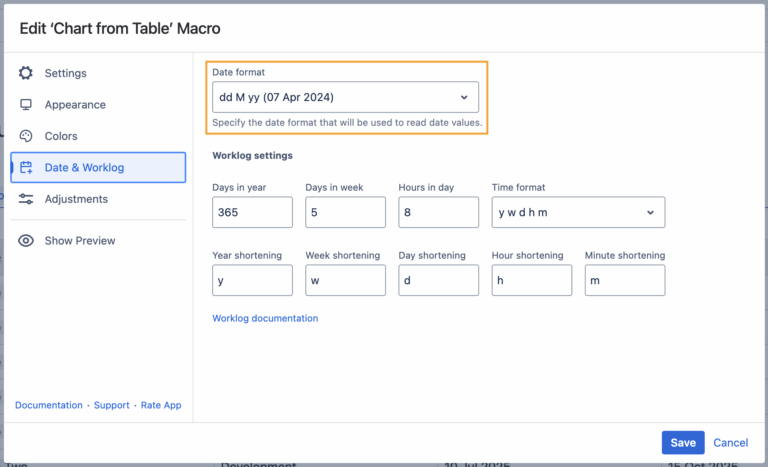The width and height of the screenshot is (768, 467).
Task: Select the Week shortening input
Action: (345, 280)
